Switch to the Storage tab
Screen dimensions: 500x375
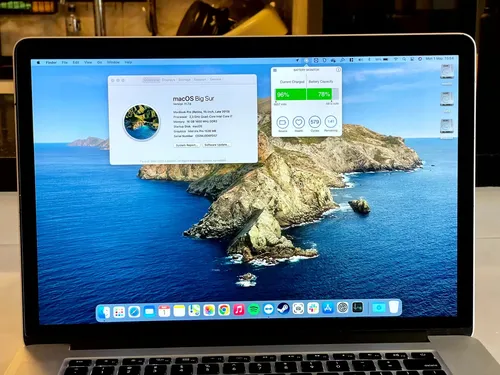(184, 80)
